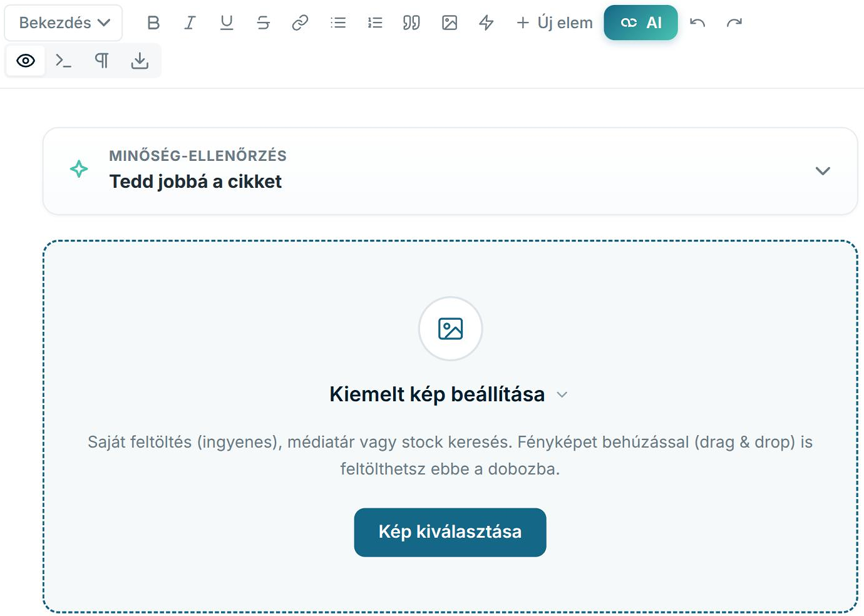Expand the Kiemelt kép beállítása chevron
This screenshot has width=864, height=616.
(562, 394)
